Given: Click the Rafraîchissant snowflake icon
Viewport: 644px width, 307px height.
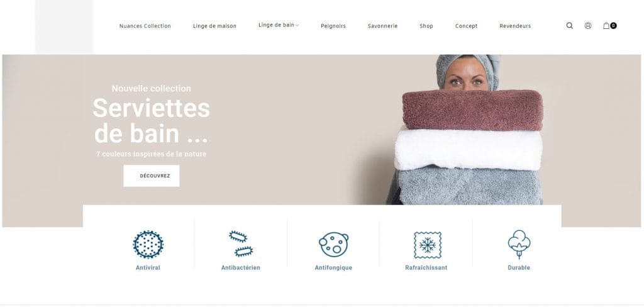Looking at the screenshot, I should point(427,245).
